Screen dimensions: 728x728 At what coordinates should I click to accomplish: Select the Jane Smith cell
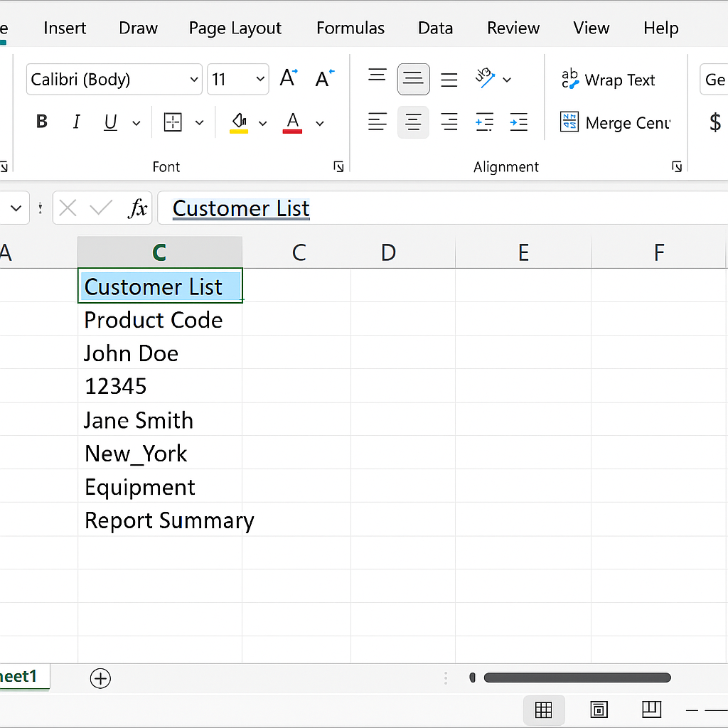coord(160,419)
